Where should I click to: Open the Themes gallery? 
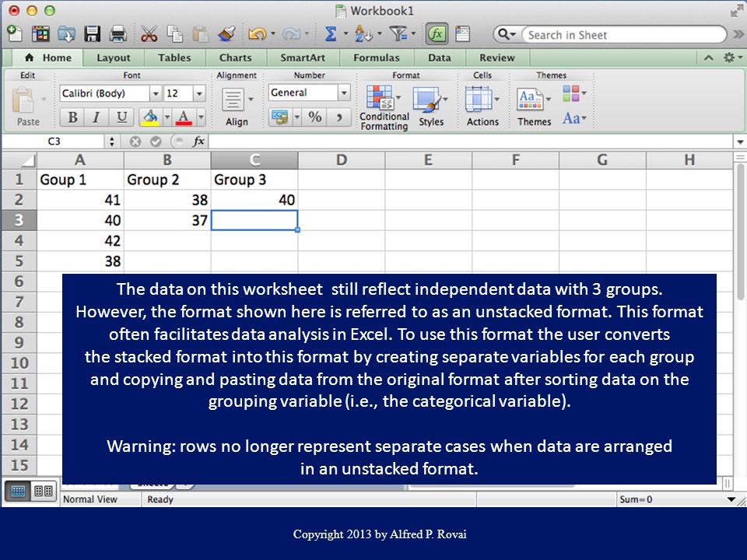click(534, 107)
